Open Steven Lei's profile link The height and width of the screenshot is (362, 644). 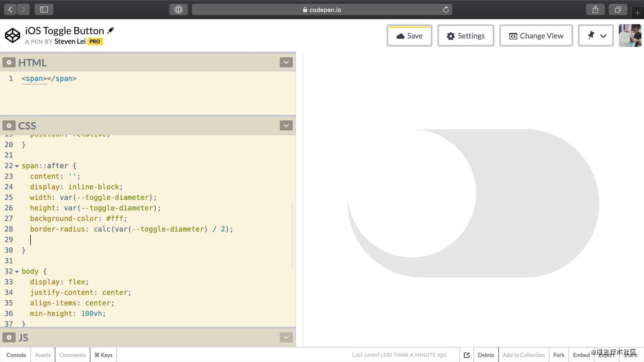click(70, 41)
